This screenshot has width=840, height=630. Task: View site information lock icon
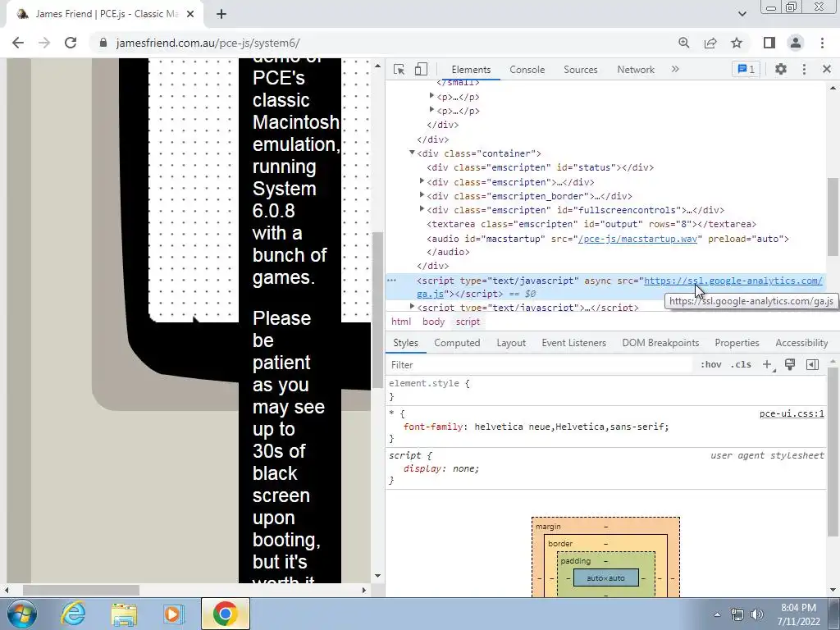point(103,43)
